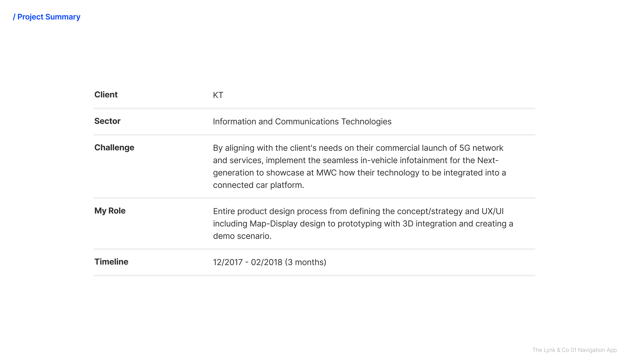The image size is (629, 364).
Task: Click the KT client value
Action: (x=218, y=95)
